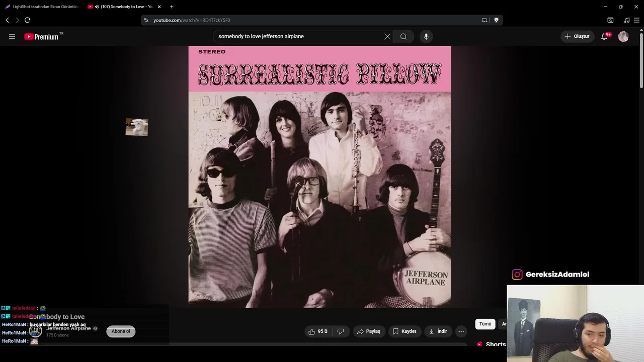This screenshot has height=362, width=644.
Task: Dislike the video with thumbs down
Action: coord(341,331)
